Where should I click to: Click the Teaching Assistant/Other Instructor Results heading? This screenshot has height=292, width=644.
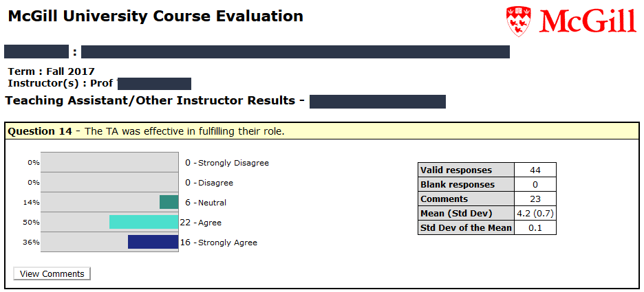click(x=150, y=100)
